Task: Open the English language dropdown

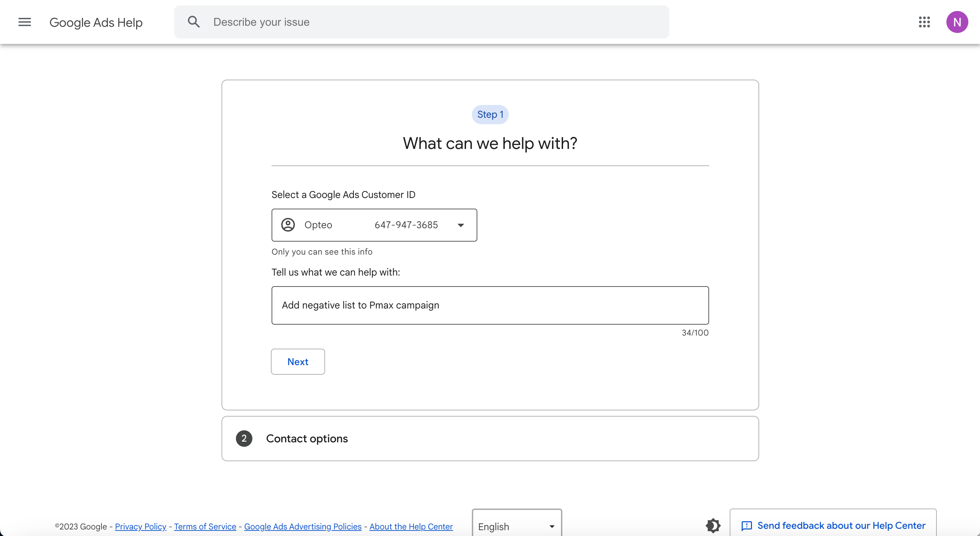Action: pos(516,526)
